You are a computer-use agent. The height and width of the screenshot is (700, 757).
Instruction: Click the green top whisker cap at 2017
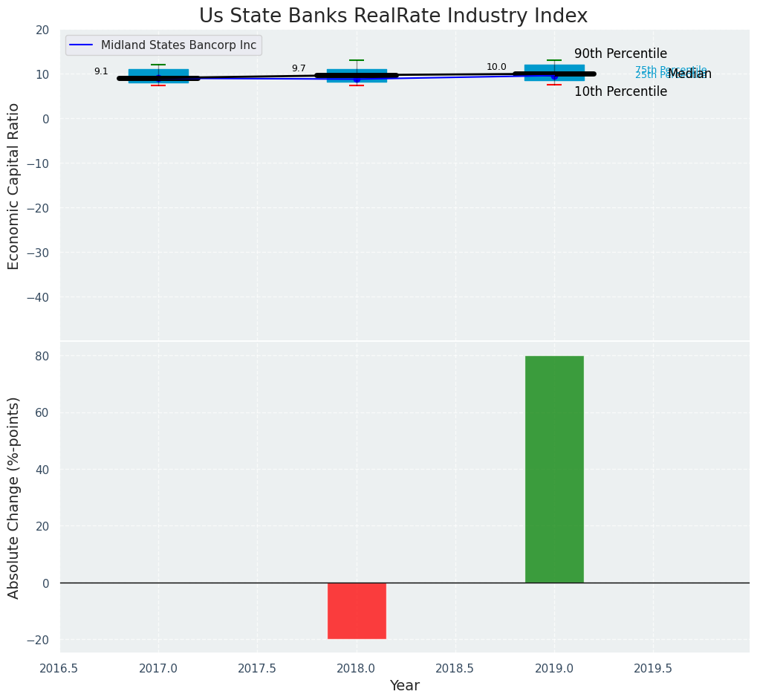[x=158, y=65]
